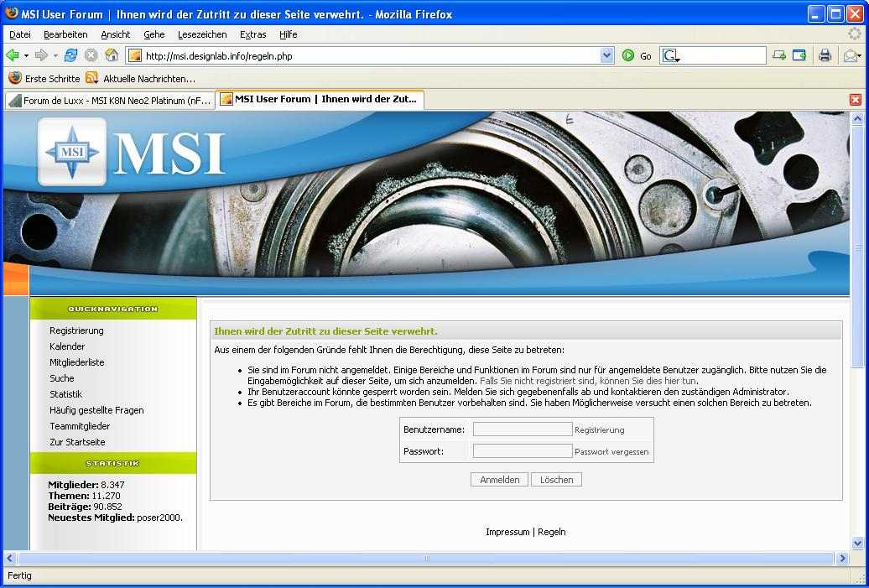Click the Passwort vergessen link
This screenshot has width=869, height=588.
611,451
